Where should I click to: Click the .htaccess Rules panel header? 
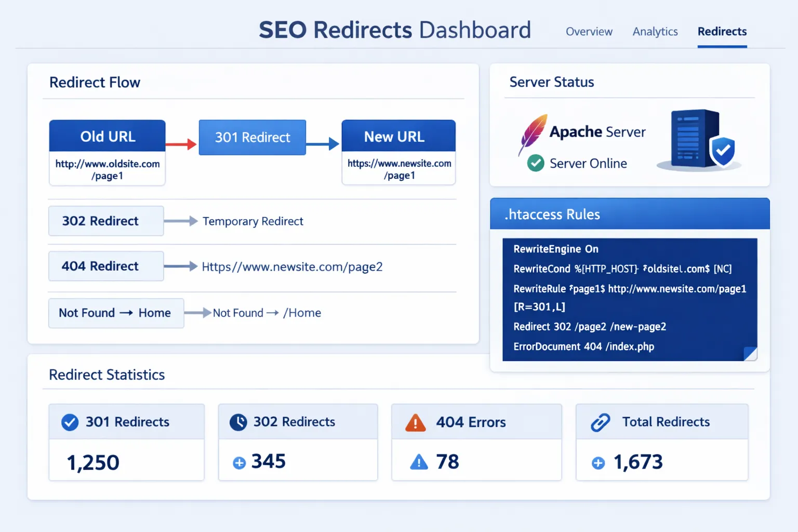[553, 214]
